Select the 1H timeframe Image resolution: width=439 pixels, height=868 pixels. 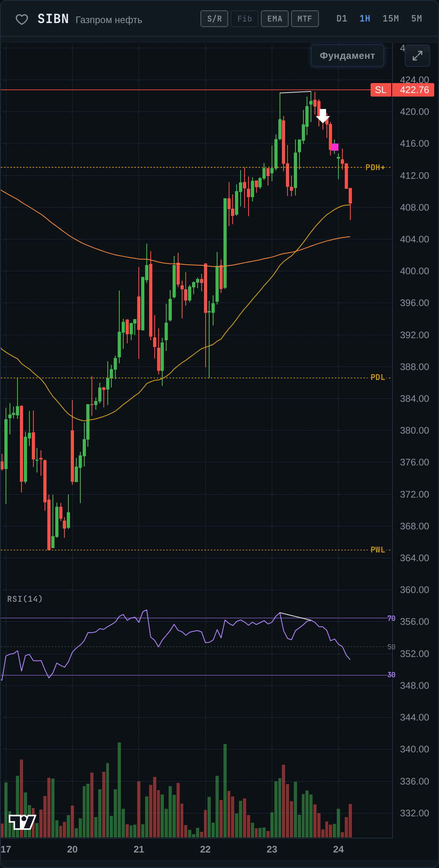pos(365,19)
